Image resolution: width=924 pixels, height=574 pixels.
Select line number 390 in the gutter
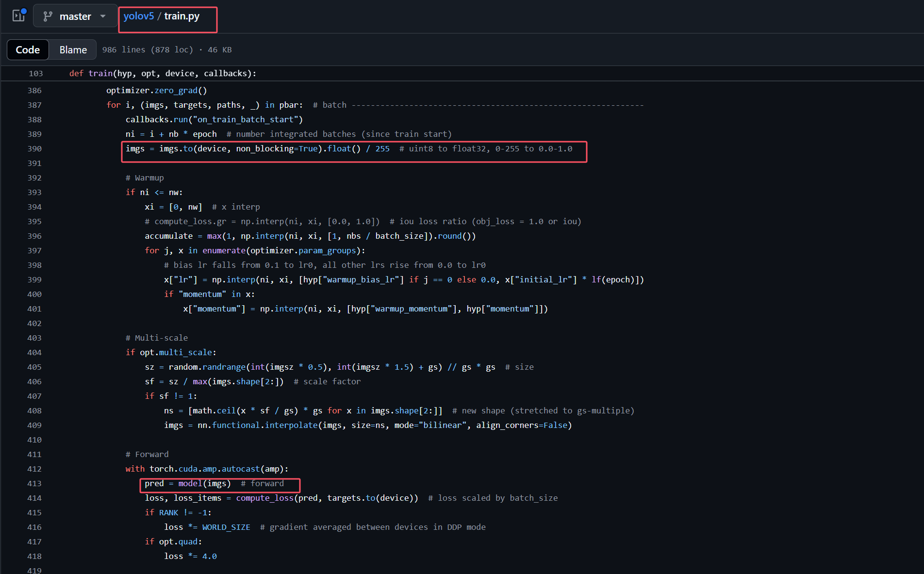coord(34,149)
